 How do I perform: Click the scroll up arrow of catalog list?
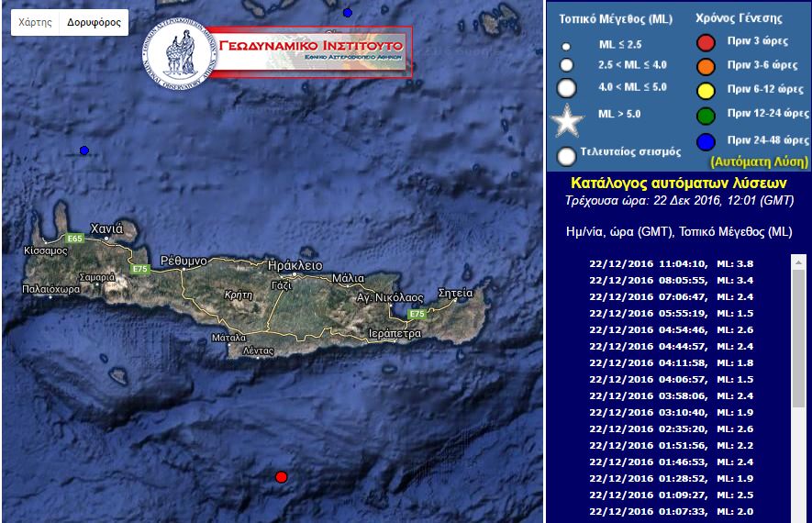pos(797,261)
